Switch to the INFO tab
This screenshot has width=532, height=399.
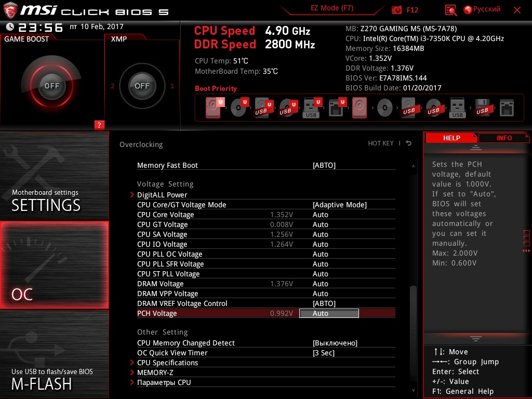[504, 138]
